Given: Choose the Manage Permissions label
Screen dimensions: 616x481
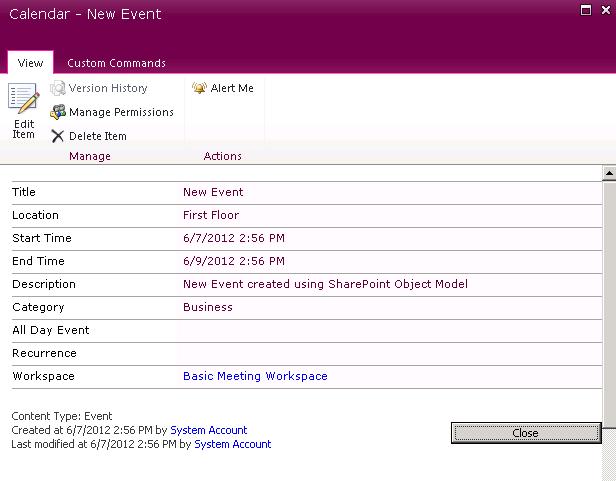Looking at the screenshot, I should point(121,112).
